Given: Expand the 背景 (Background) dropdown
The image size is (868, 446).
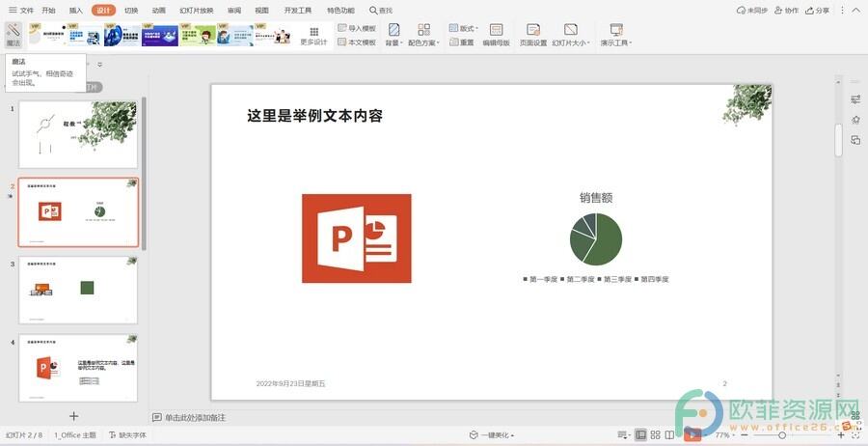Looking at the screenshot, I should [x=393, y=36].
